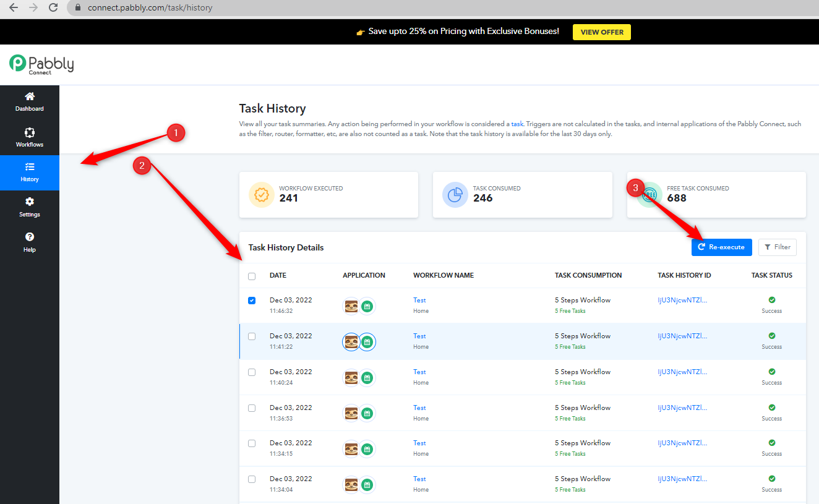Reload the page with the refresh icon

tap(53, 8)
